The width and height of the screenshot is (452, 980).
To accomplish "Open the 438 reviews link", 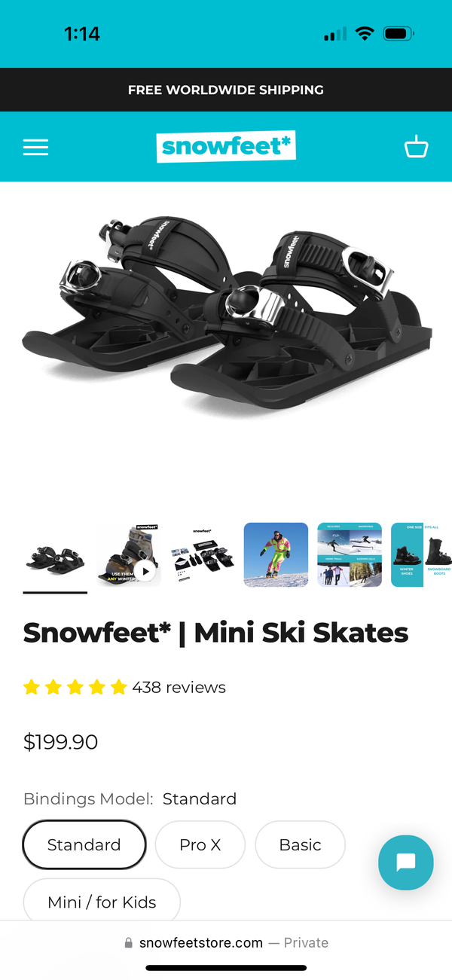I will (x=179, y=687).
